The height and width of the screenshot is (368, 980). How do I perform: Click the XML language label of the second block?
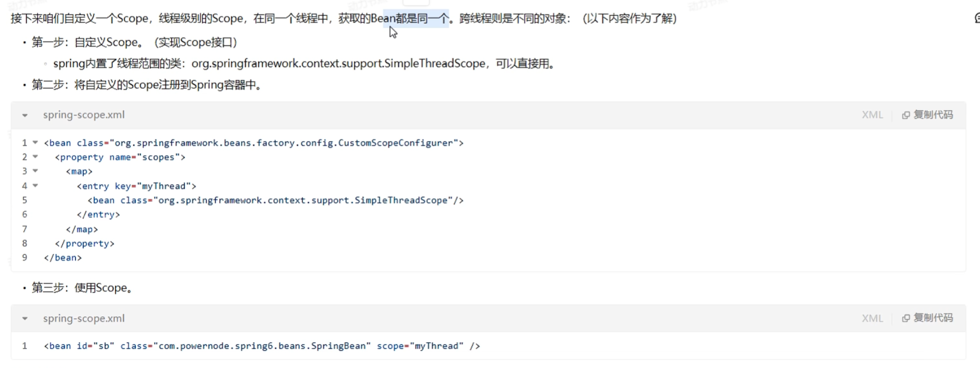coord(872,318)
